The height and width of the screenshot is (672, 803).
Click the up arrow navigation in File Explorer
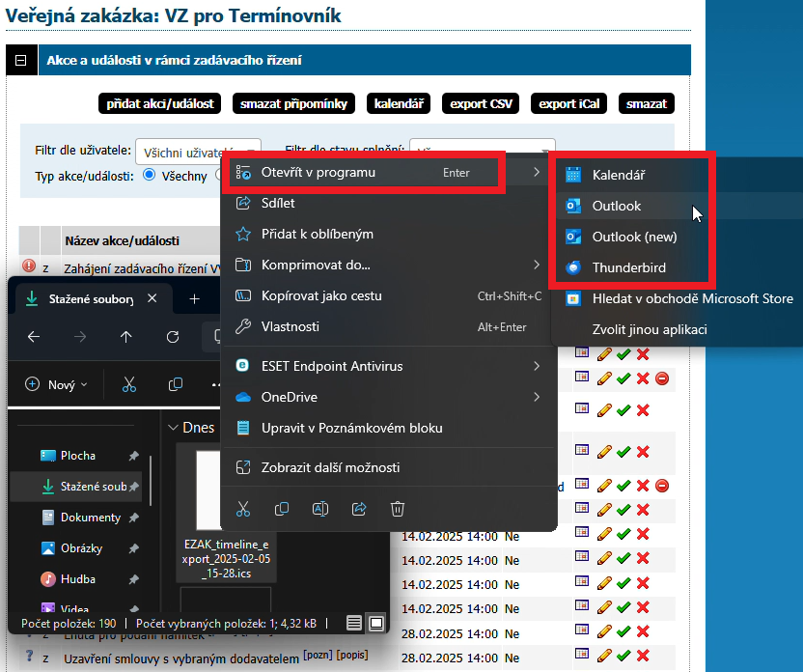point(126,337)
